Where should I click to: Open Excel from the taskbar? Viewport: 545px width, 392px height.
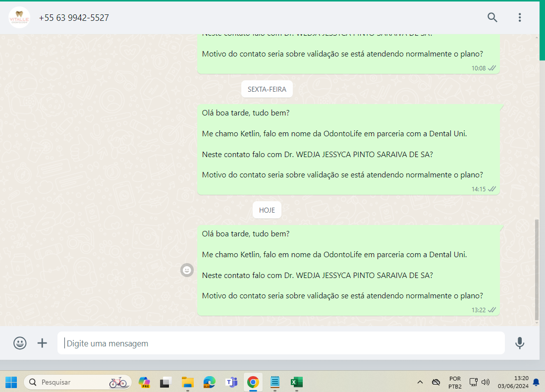click(x=296, y=382)
